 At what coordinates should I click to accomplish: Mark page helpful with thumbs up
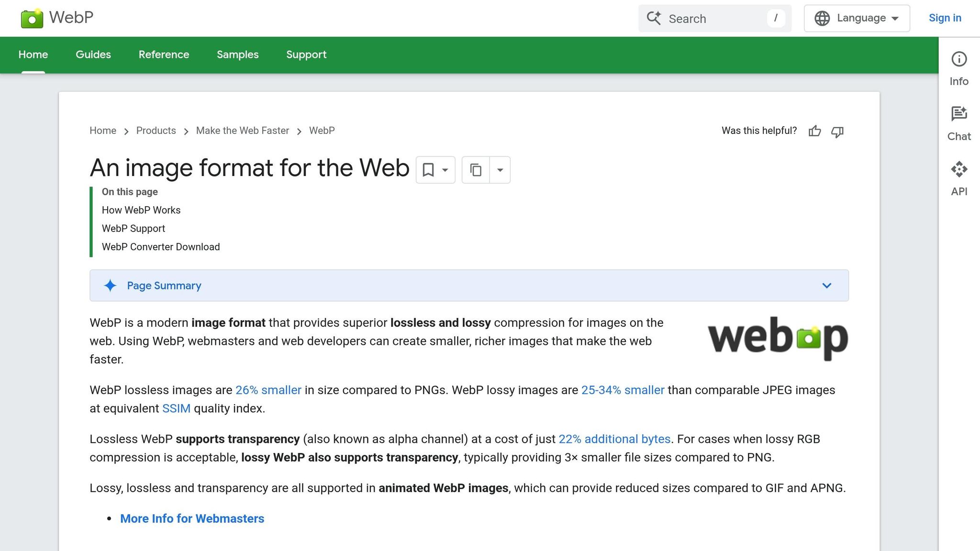pos(814,131)
